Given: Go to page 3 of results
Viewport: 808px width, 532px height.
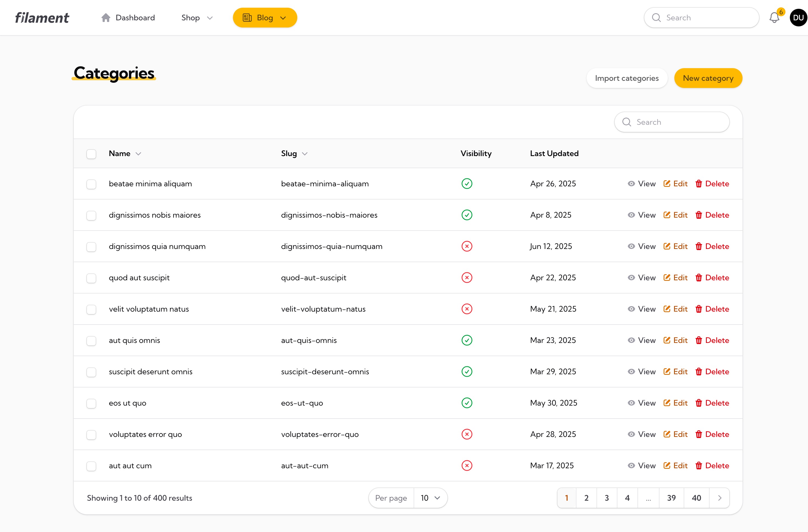Looking at the screenshot, I should click(607, 498).
